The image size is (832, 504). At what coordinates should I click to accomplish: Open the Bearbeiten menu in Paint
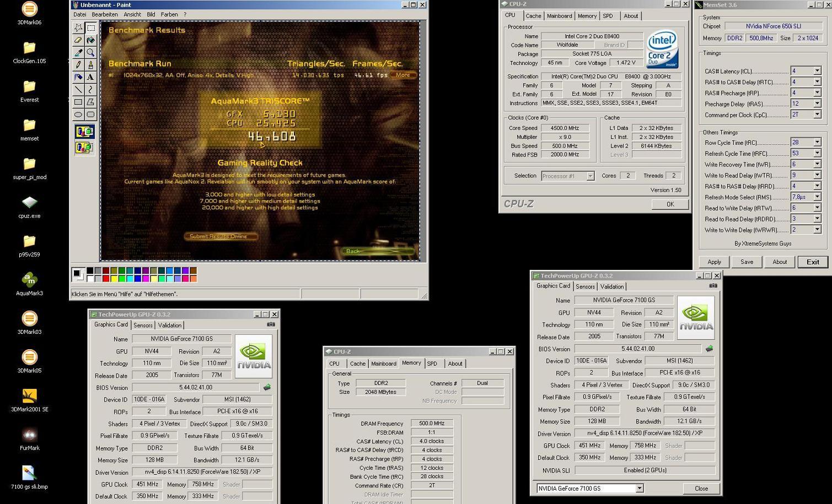point(105,14)
